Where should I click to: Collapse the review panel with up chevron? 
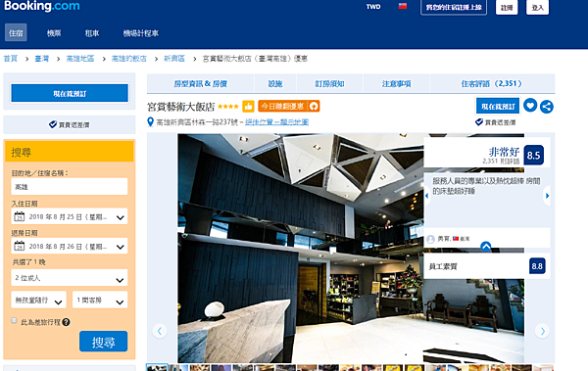(486, 247)
